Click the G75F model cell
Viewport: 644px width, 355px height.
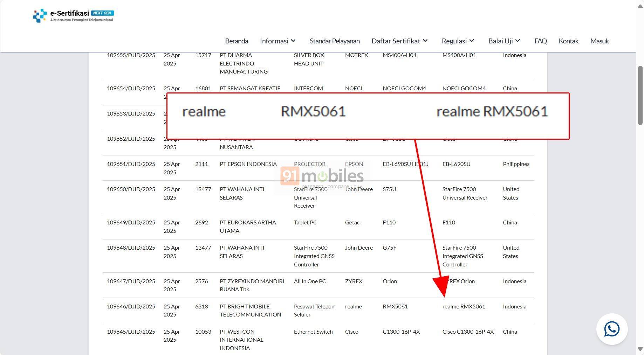pos(389,248)
